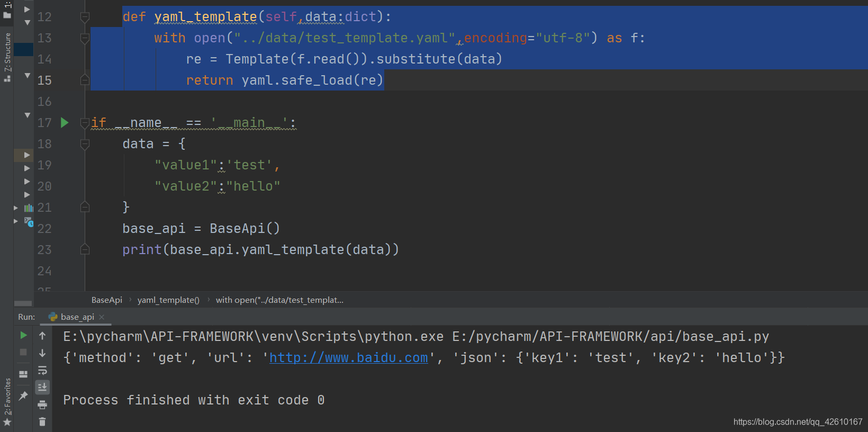The image size is (868, 432).
Task: Click the base_api = BaseApi() line
Action: click(x=201, y=229)
